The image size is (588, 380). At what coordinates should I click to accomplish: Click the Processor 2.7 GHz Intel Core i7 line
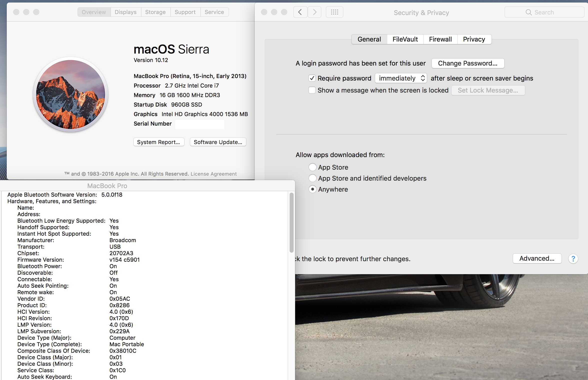pyautogui.click(x=176, y=86)
